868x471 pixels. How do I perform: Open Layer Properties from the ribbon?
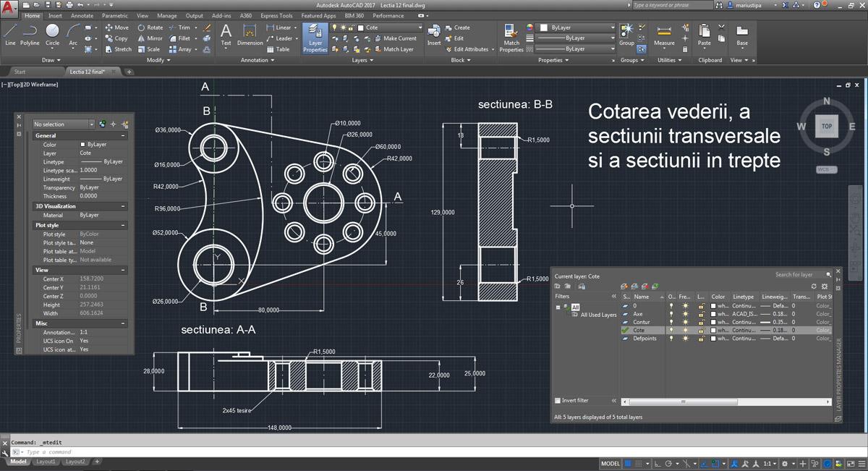click(315, 38)
